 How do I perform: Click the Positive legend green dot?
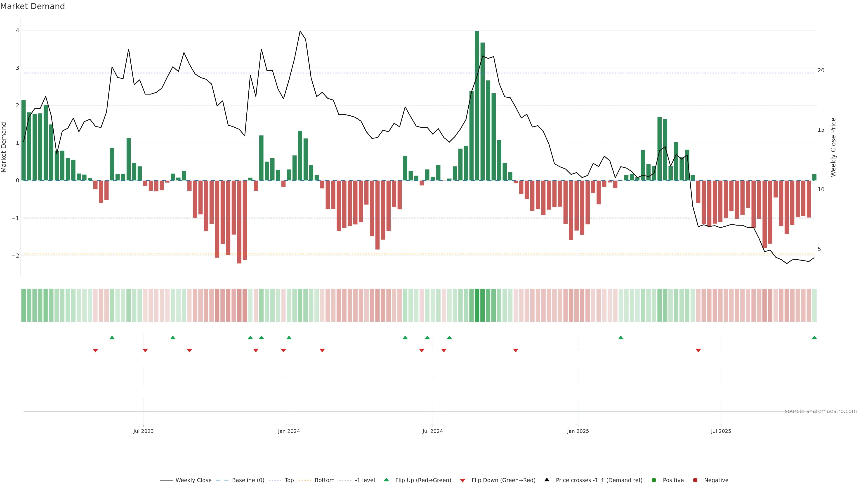point(654,480)
